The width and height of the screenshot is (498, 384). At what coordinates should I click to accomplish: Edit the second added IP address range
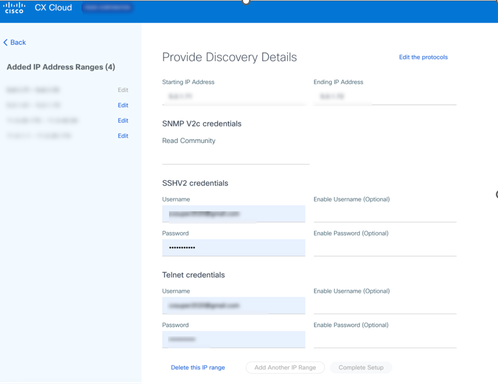tap(123, 105)
